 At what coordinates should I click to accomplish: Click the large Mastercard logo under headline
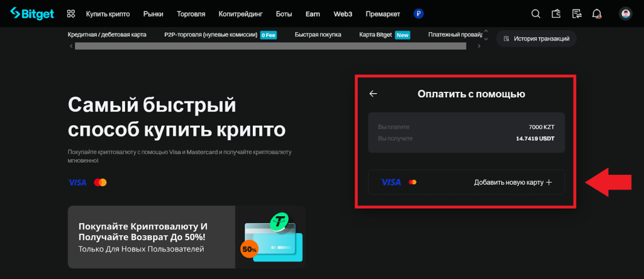tap(100, 183)
